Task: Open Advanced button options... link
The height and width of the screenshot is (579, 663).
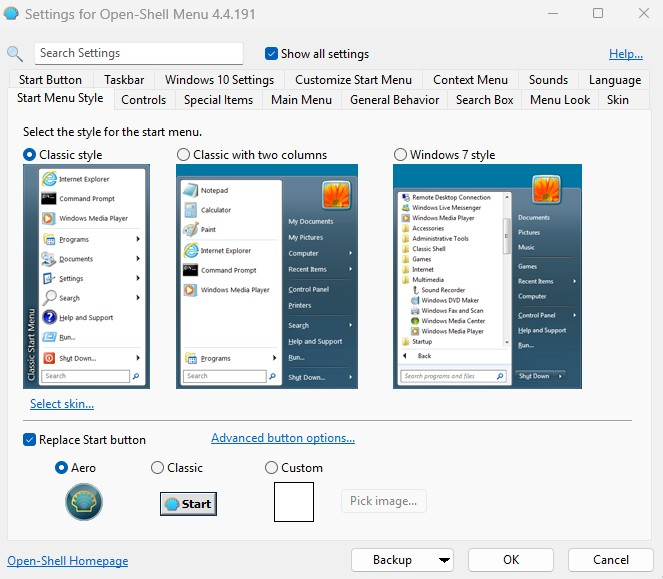Action: (283, 438)
